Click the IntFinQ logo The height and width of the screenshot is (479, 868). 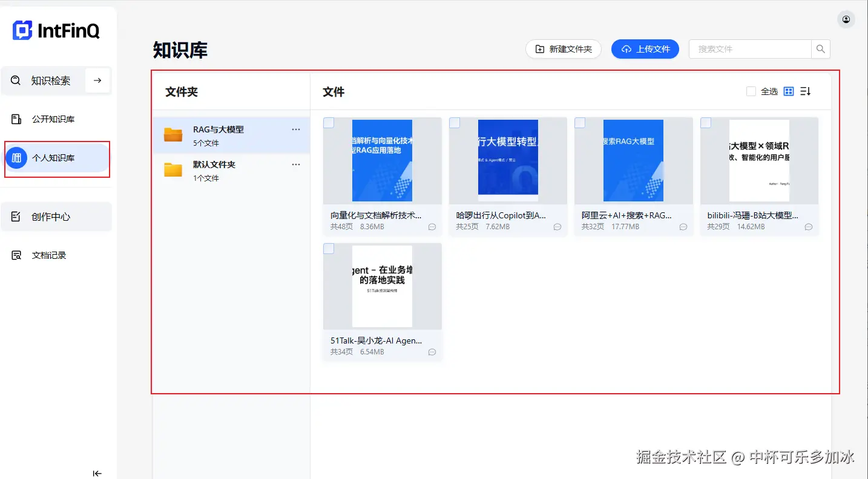click(56, 30)
